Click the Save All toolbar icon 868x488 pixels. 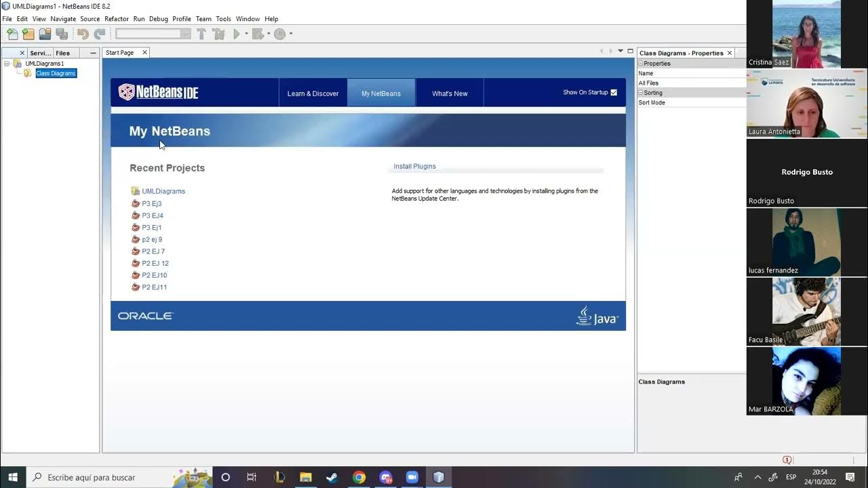pos(62,34)
